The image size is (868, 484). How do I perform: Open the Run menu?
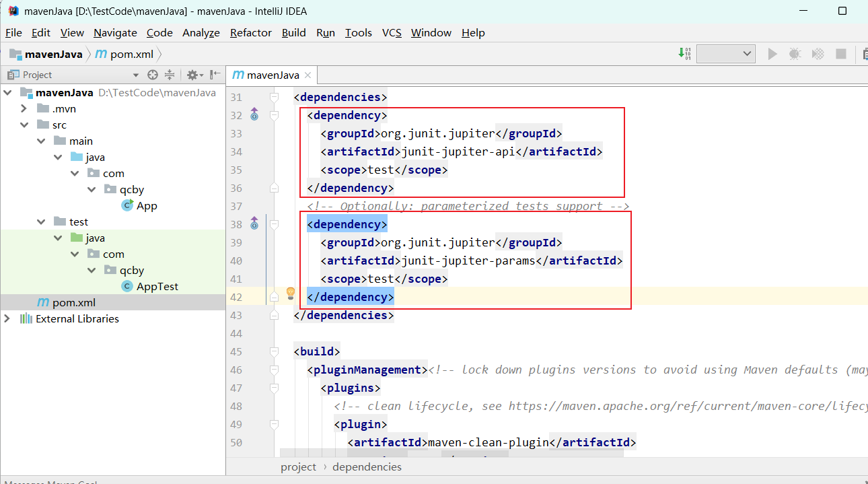[326, 32]
